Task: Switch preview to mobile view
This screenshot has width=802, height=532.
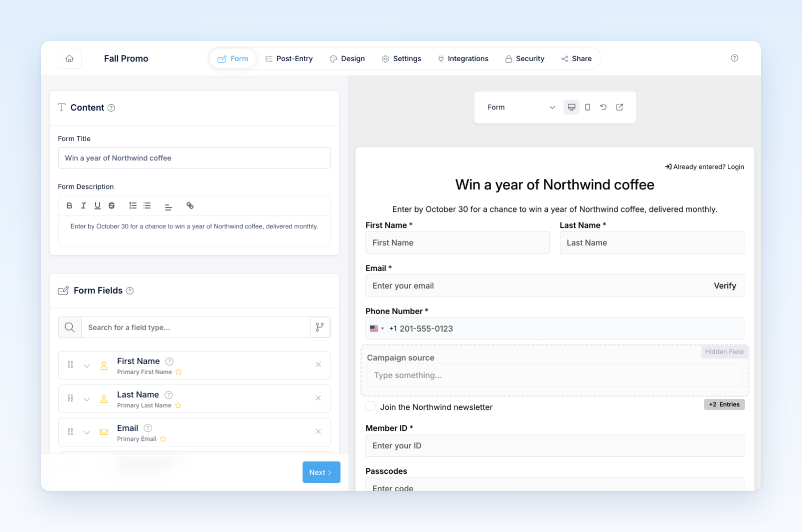Action: click(587, 107)
